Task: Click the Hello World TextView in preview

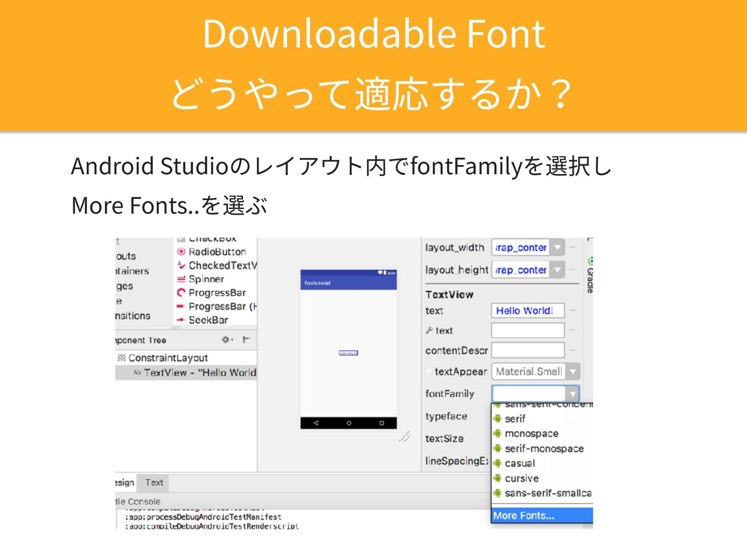Action: [x=348, y=353]
